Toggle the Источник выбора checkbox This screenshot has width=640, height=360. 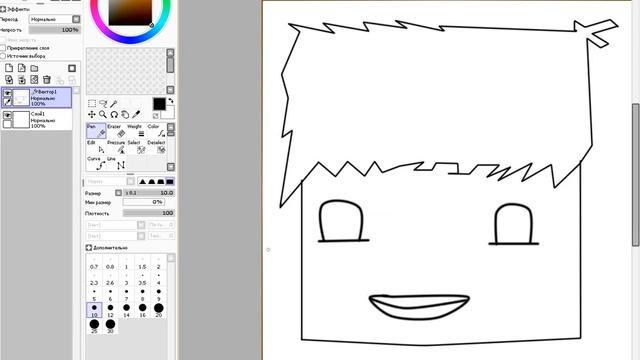coord(3,56)
